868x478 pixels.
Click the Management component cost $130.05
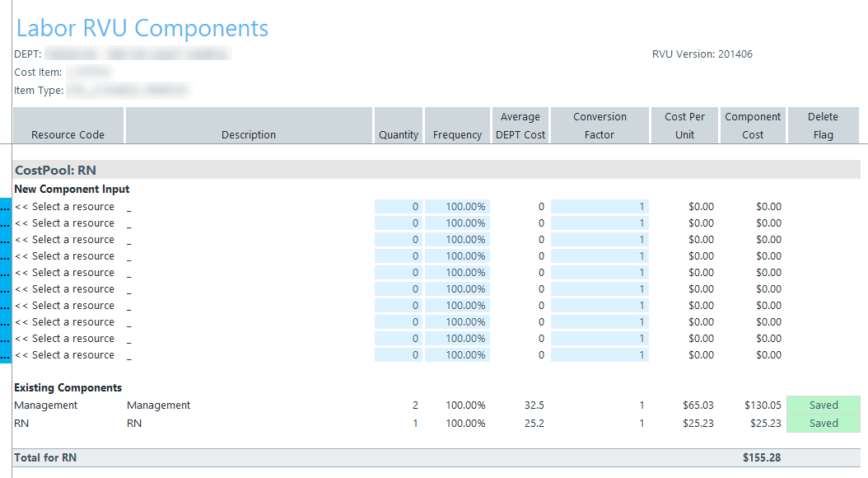click(763, 405)
